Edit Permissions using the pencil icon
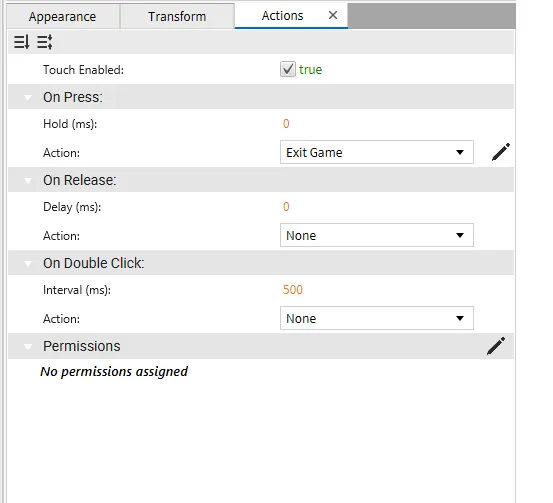Image resolution: width=553 pixels, height=503 pixels. click(x=496, y=346)
